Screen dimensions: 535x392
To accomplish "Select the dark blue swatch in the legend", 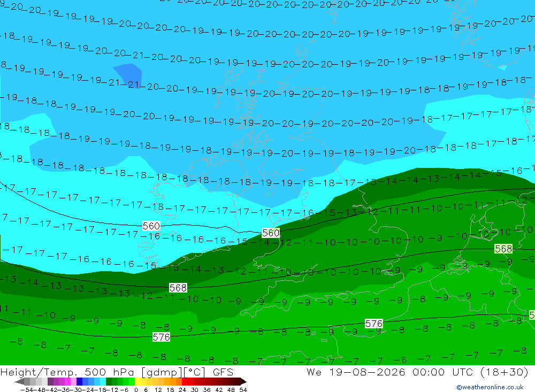I will [x=79, y=381].
